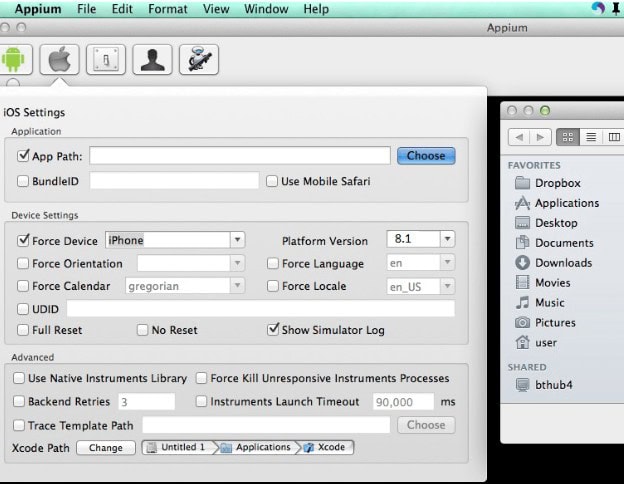Image resolution: width=624 pixels, height=484 pixels.
Task: Open Pictures in Finder sidebar
Action: pyautogui.click(x=545, y=322)
